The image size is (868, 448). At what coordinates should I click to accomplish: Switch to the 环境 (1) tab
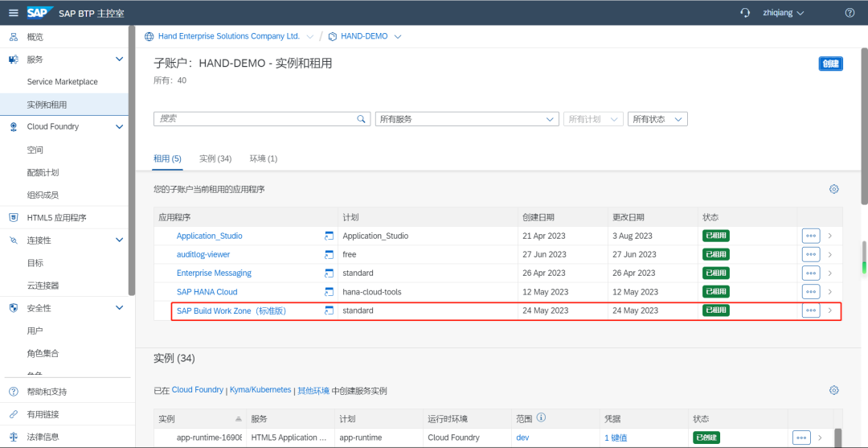click(264, 159)
